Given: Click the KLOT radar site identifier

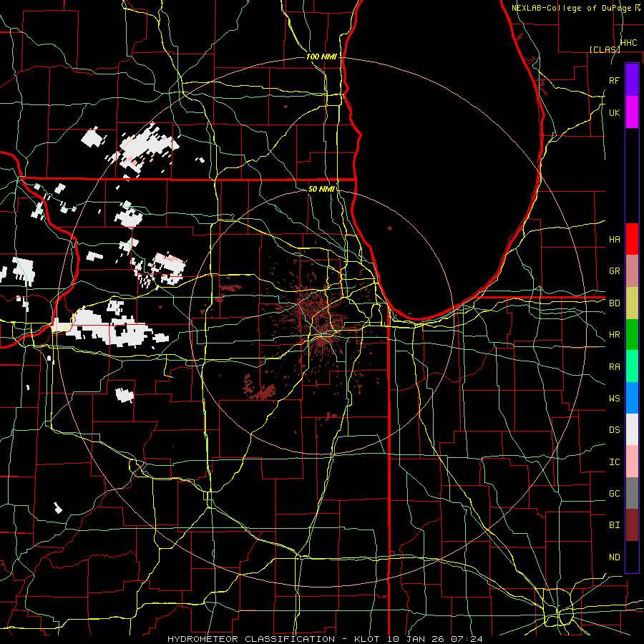Looking at the screenshot, I should (x=368, y=639).
